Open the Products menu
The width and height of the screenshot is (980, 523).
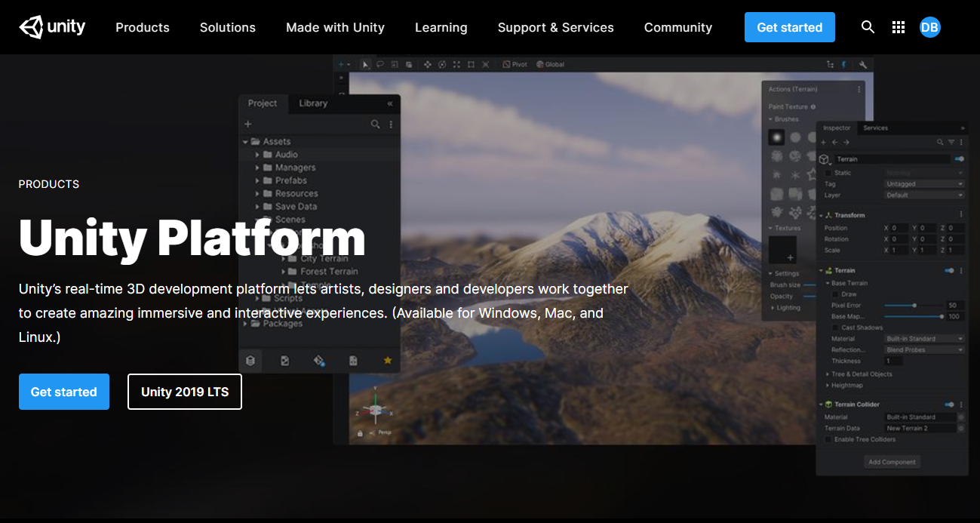point(142,27)
